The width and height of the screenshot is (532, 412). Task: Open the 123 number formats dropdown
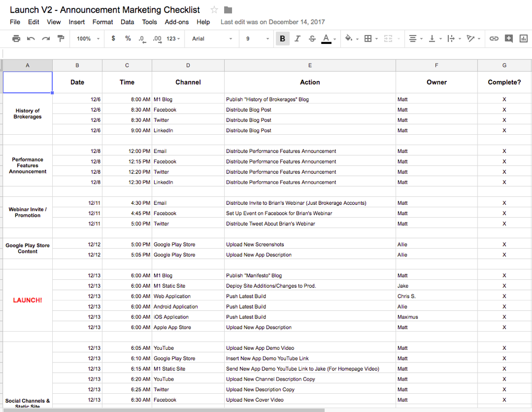point(173,39)
